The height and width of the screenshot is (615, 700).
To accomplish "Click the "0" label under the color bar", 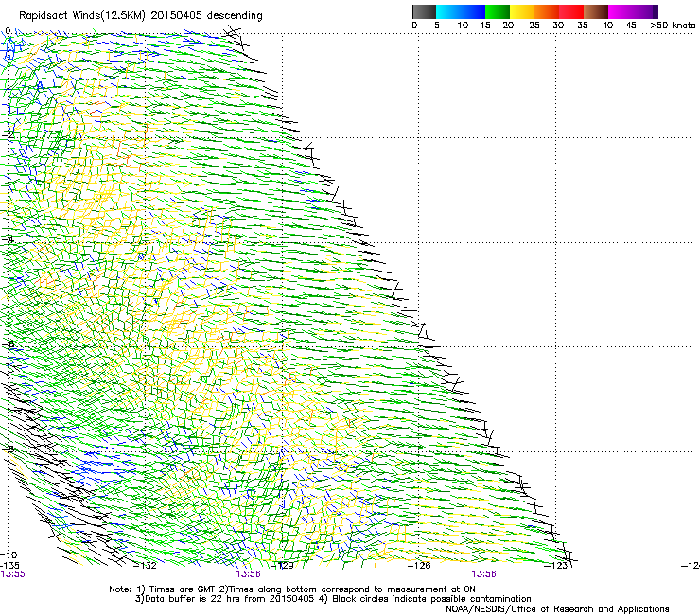I will click(x=414, y=26).
